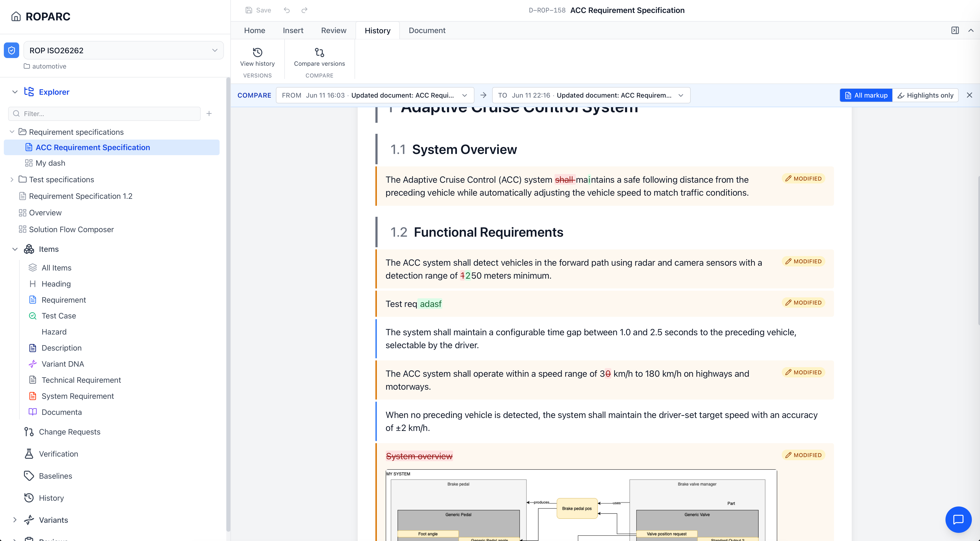This screenshot has width=980, height=541.
Task: Open Overview dashboard item
Action: [x=45, y=213]
